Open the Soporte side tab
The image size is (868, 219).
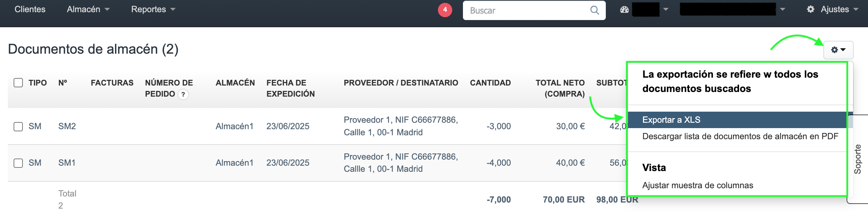[x=858, y=159]
